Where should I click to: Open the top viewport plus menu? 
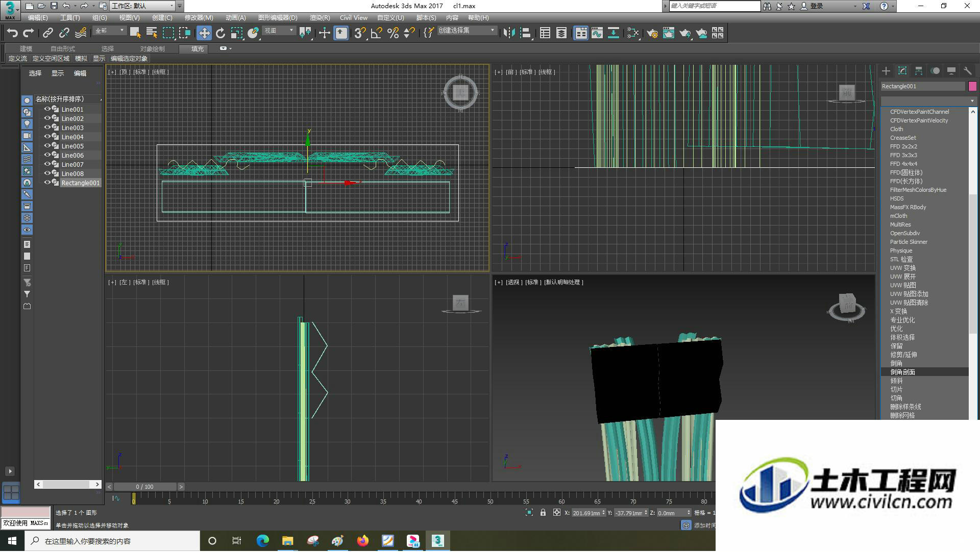(x=112, y=72)
